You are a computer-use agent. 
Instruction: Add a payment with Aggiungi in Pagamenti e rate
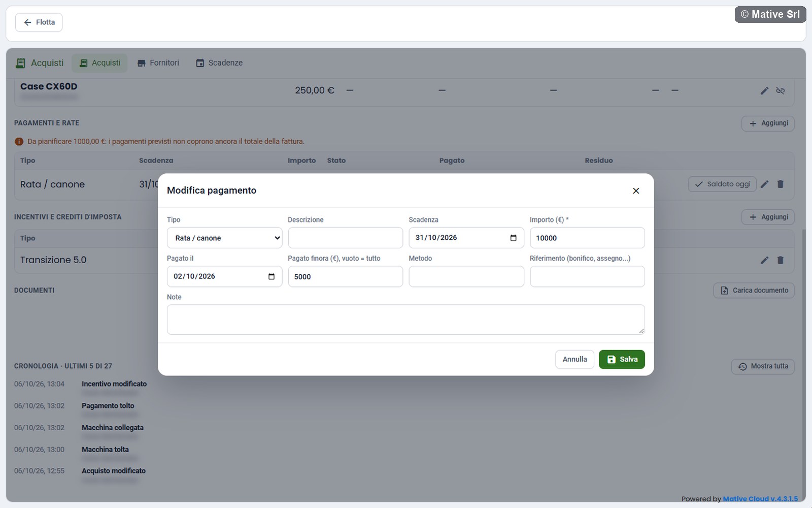click(768, 123)
